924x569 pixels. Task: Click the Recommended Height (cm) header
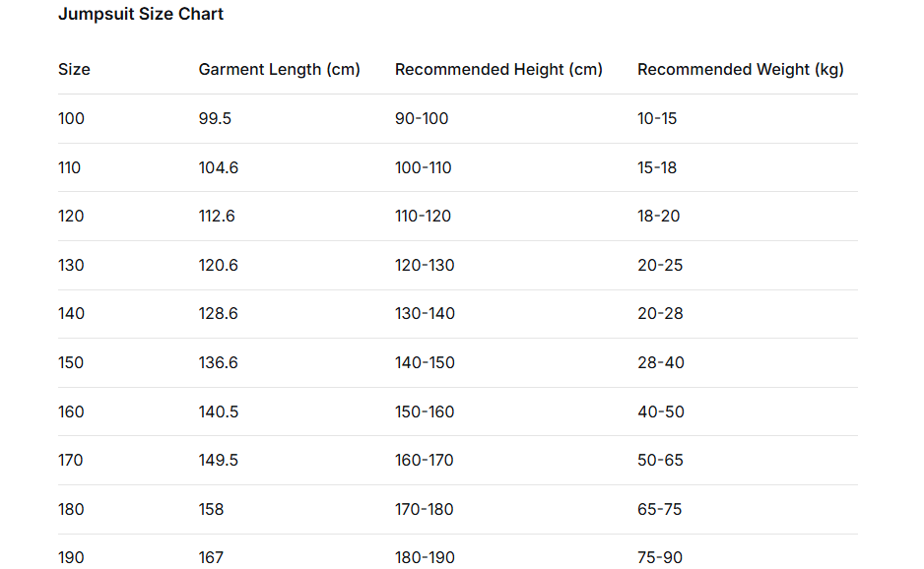pyautogui.click(x=498, y=69)
